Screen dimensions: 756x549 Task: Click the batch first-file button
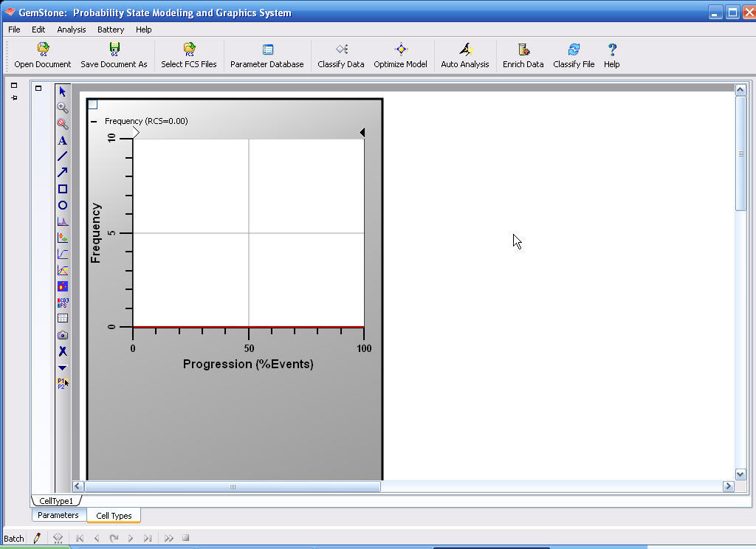point(80,538)
